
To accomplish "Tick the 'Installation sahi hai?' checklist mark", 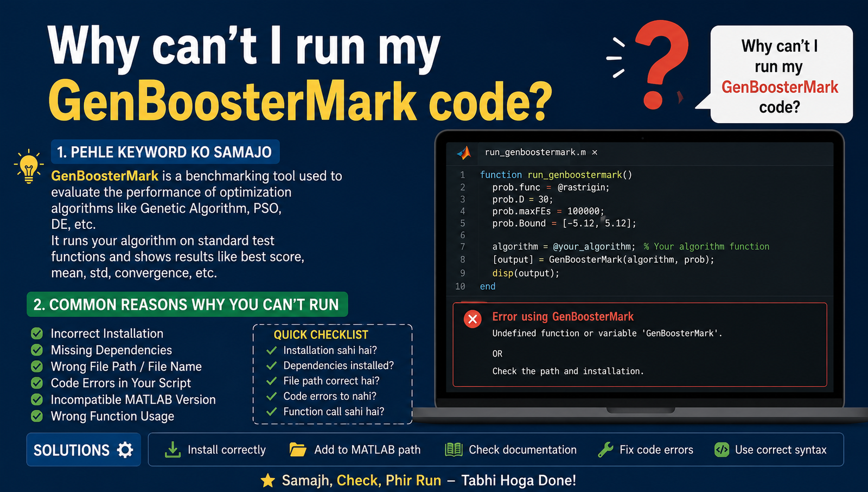I will 272,350.
